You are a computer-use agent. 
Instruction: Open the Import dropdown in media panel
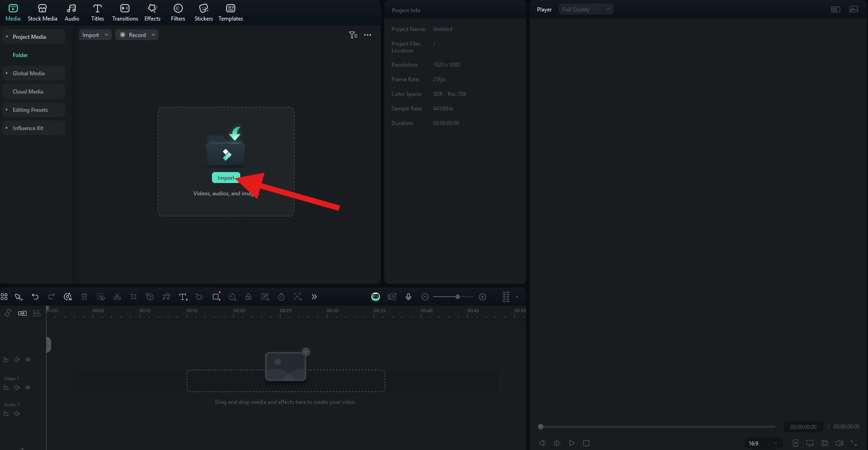[95, 35]
